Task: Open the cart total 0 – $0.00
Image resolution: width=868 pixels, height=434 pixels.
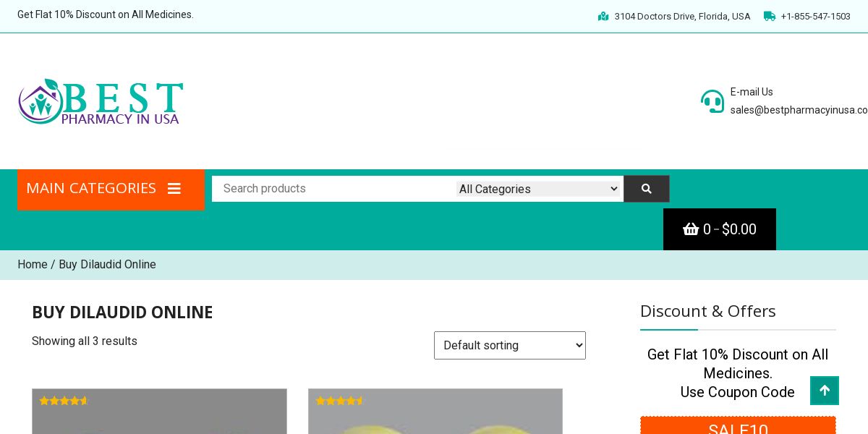Action: point(720,229)
